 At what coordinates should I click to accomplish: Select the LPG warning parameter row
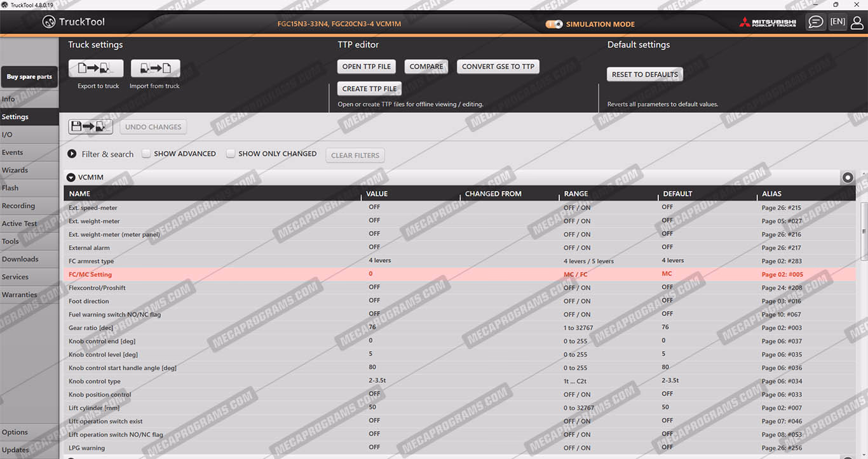click(459, 448)
